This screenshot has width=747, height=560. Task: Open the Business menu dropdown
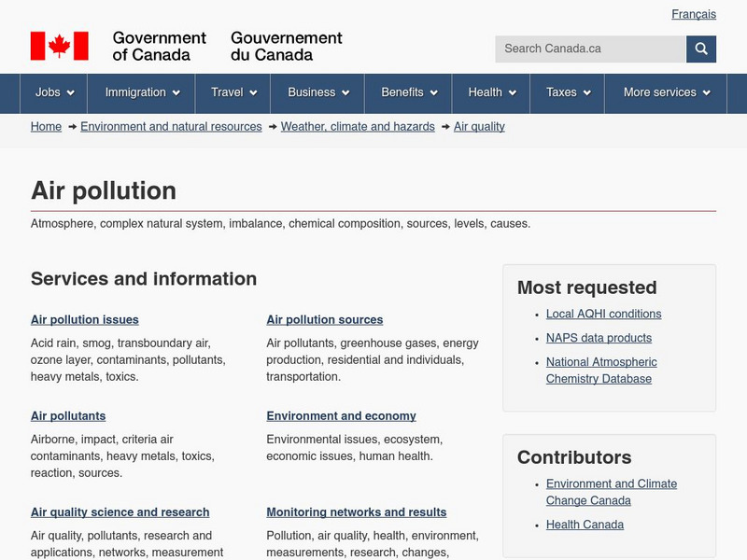(317, 92)
